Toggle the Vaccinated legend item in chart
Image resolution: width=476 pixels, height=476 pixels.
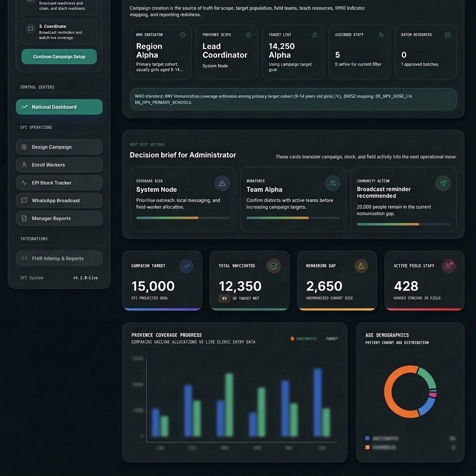pos(303,339)
